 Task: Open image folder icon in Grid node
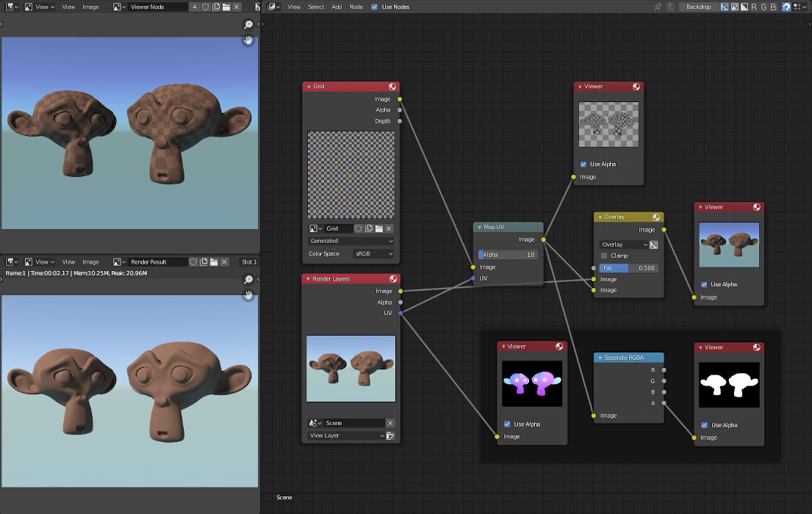tap(379, 228)
